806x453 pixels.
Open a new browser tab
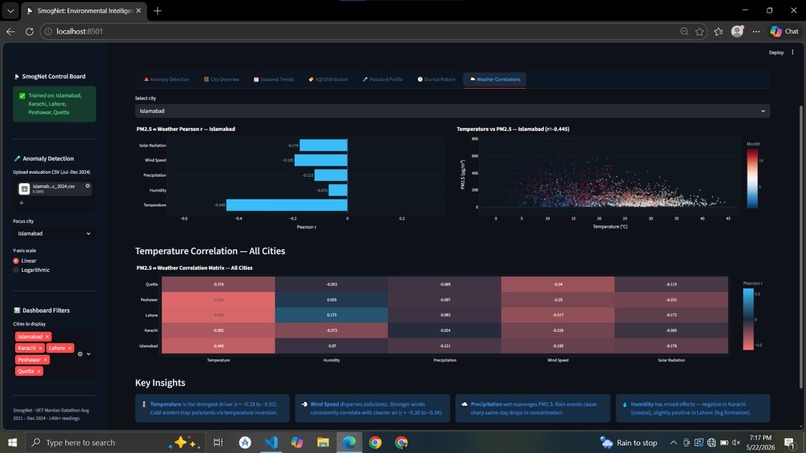coord(157,11)
